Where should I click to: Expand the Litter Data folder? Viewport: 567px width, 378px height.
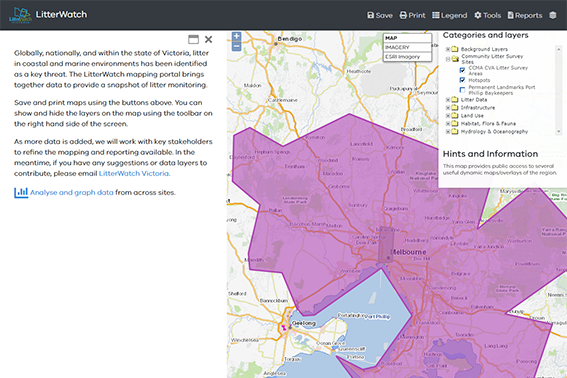tap(448, 99)
